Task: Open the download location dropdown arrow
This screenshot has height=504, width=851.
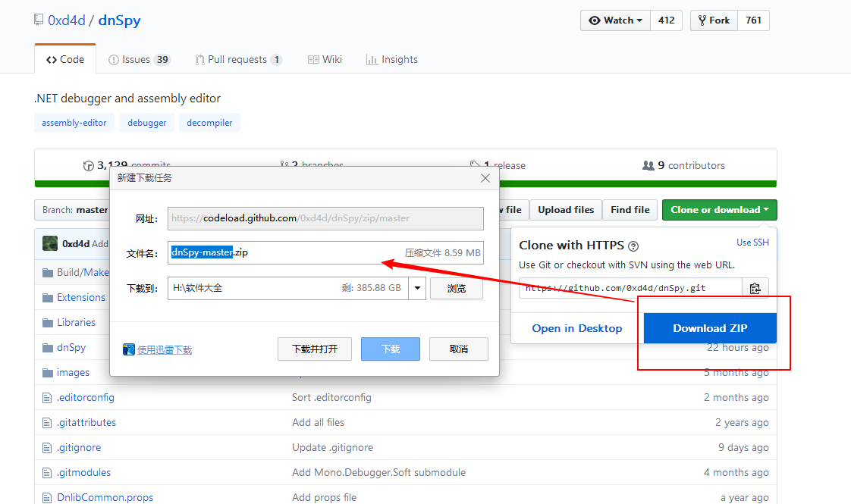Action: click(x=417, y=288)
